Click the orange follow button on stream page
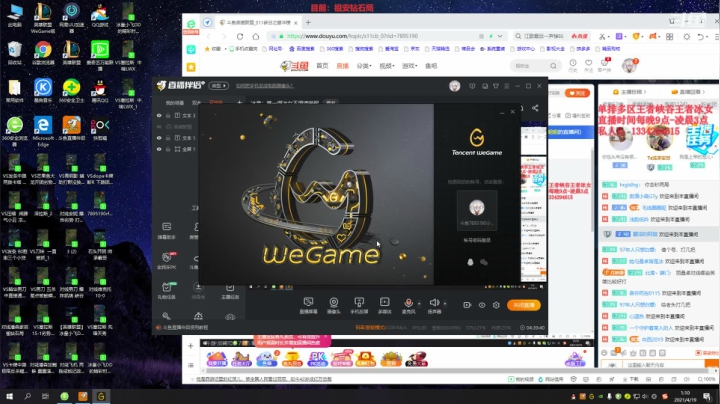 [577, 93]
